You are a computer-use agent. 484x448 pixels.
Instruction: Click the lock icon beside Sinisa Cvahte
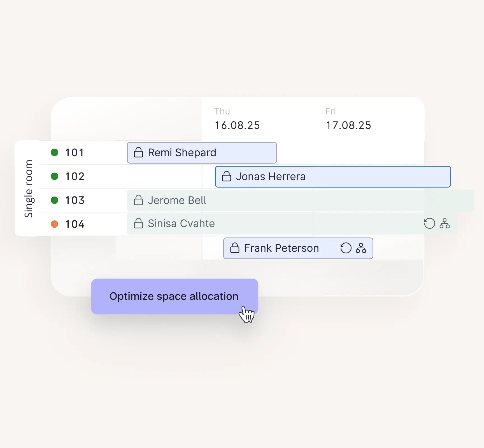(138, 223)
